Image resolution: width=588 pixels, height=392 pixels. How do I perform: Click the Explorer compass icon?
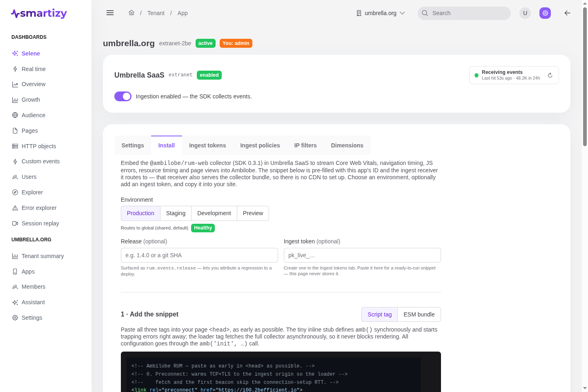click(x=15, y=192)
